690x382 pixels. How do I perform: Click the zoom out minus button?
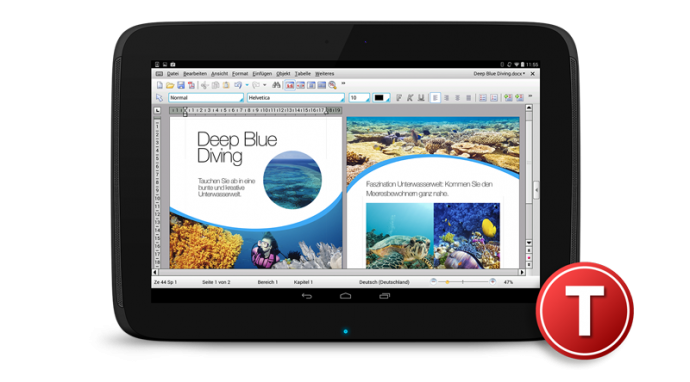click(433, 281)
